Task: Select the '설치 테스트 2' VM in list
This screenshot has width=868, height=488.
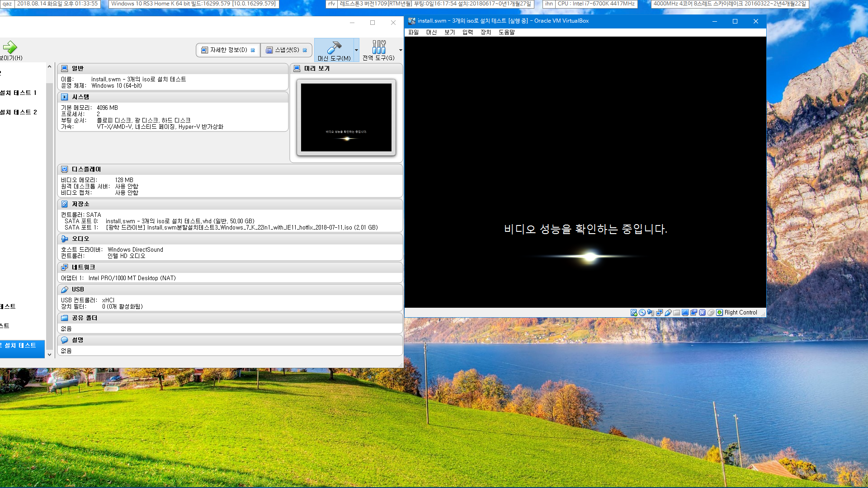Action: tap(18, 112)
